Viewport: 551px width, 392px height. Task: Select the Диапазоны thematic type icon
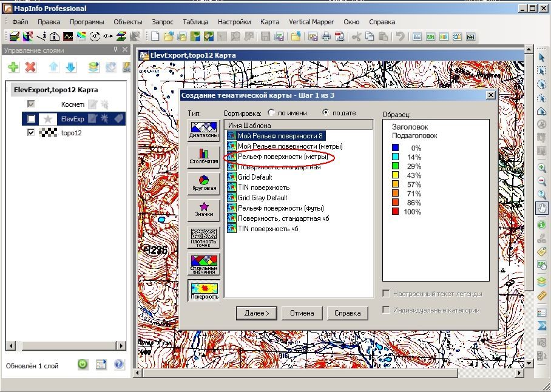(x=204, y=130)
